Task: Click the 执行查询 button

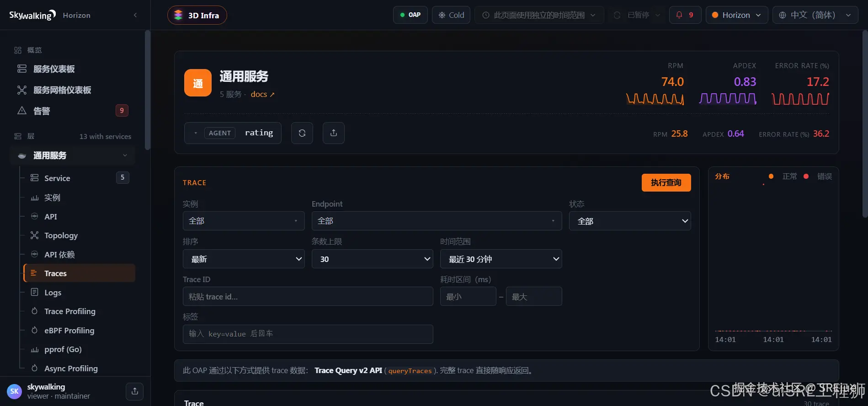Action: [x=666, y=182]
